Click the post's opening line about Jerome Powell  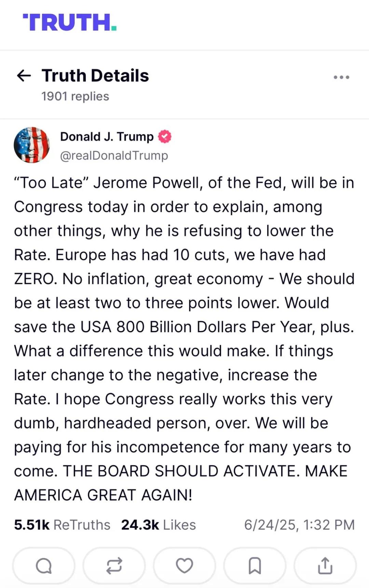184,183
